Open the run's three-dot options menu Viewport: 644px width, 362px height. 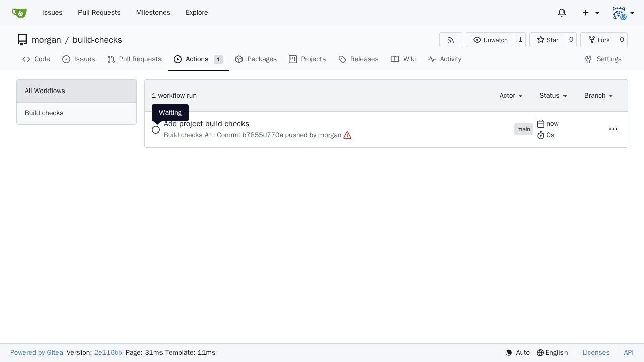coord(613,129)
